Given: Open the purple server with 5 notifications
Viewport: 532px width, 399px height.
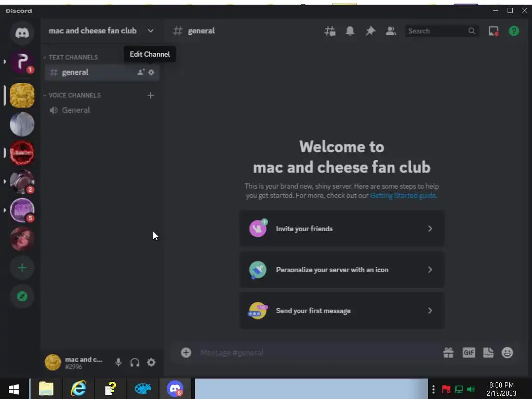Looking at the screenshot, I should tap(22, 210).
